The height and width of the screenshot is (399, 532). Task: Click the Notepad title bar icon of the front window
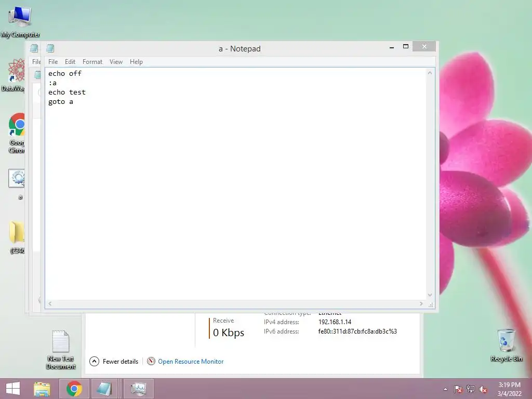(x=50, y=48)
